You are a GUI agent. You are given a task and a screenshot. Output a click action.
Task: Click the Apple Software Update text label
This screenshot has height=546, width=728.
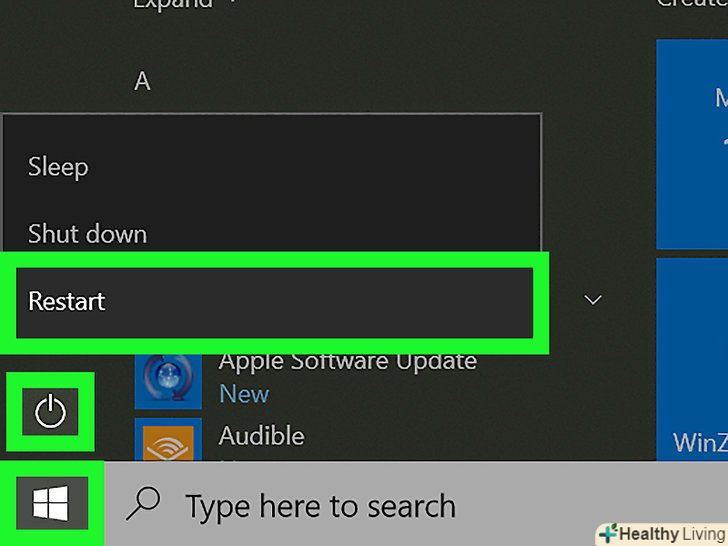point(347,361)
